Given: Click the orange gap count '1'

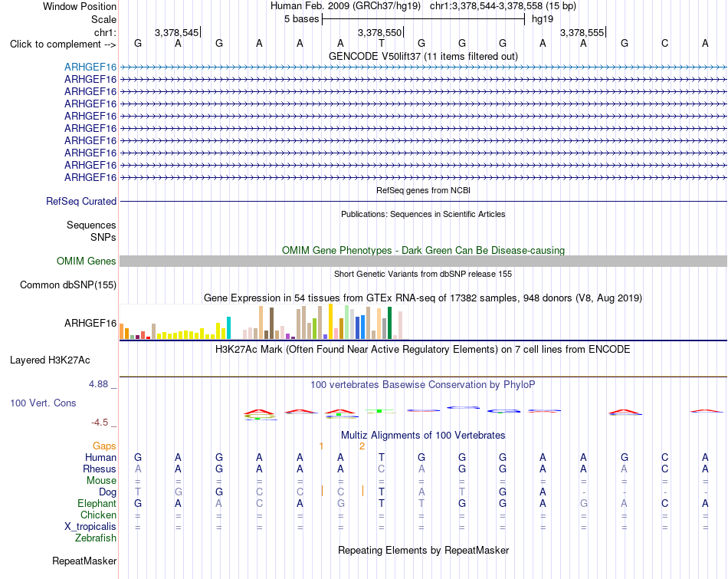Looking at the screenshot, I should (321, 446).
